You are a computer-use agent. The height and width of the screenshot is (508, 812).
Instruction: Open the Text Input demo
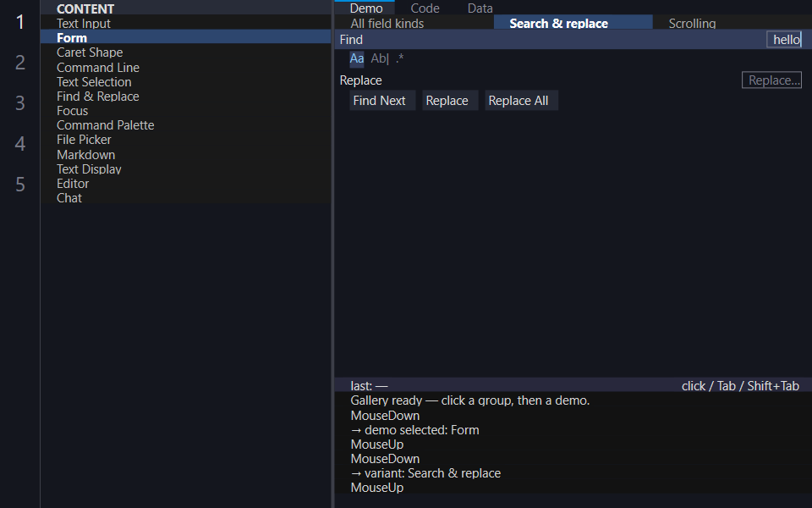(185, 24)
